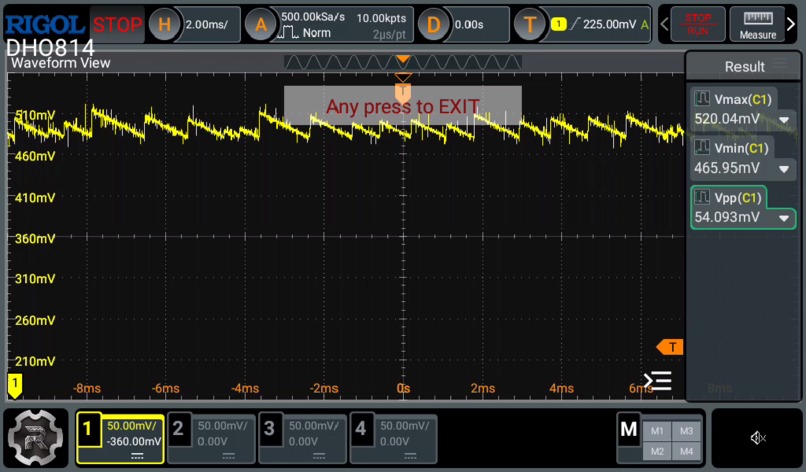Enable channel 2
806x472 pixels.
coord(211,440)
